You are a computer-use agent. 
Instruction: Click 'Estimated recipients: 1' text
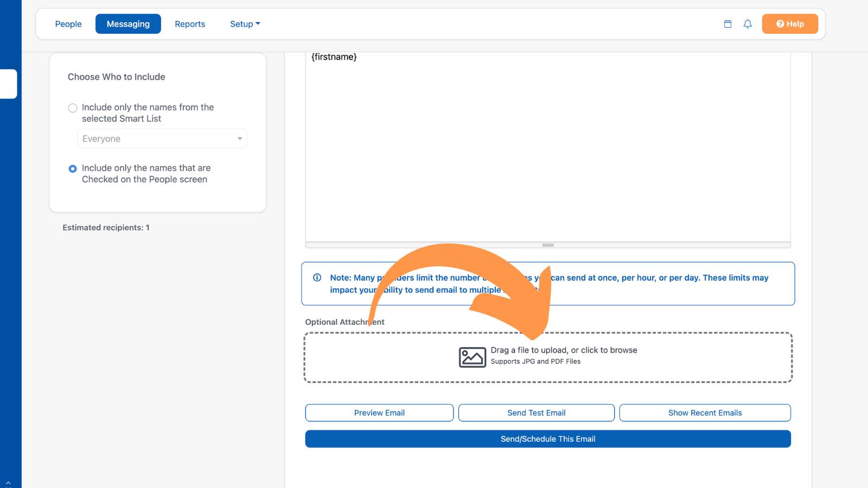click(x=106, y=228)
